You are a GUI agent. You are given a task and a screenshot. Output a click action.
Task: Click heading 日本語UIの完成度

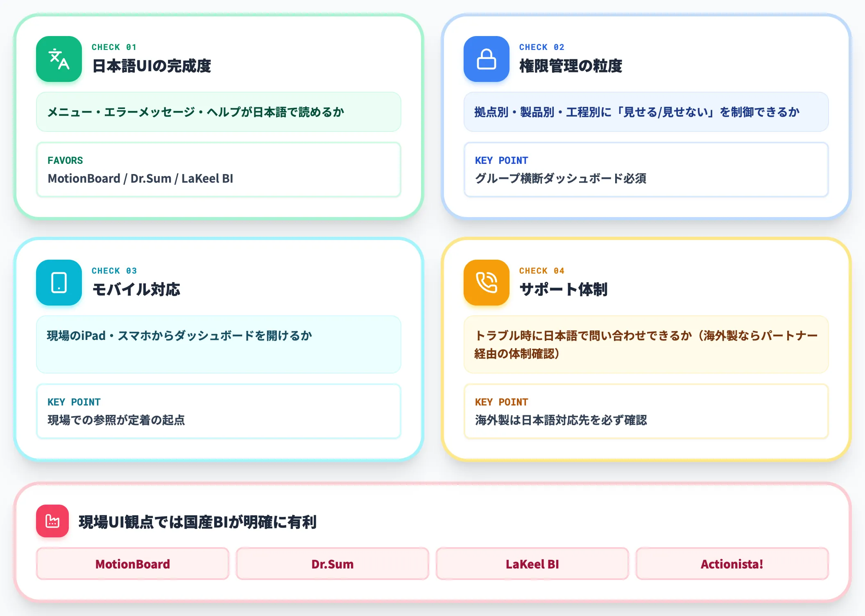152,66
